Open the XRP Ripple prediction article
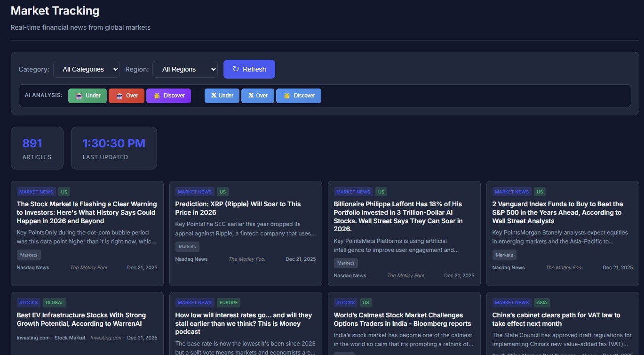This screenshot has width=644, height=355. [x=238, y=208]
